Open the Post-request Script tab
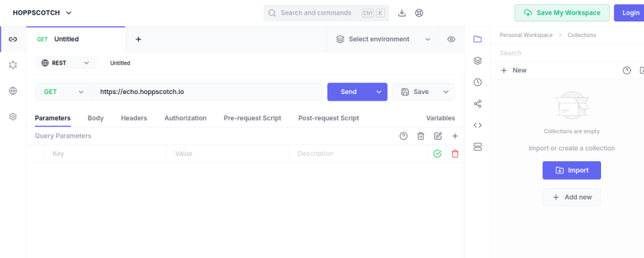Screen dimensions: 644x258 coord(329,118)
